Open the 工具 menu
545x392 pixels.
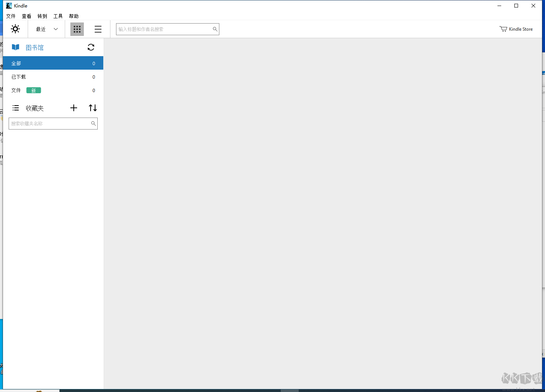58,16
